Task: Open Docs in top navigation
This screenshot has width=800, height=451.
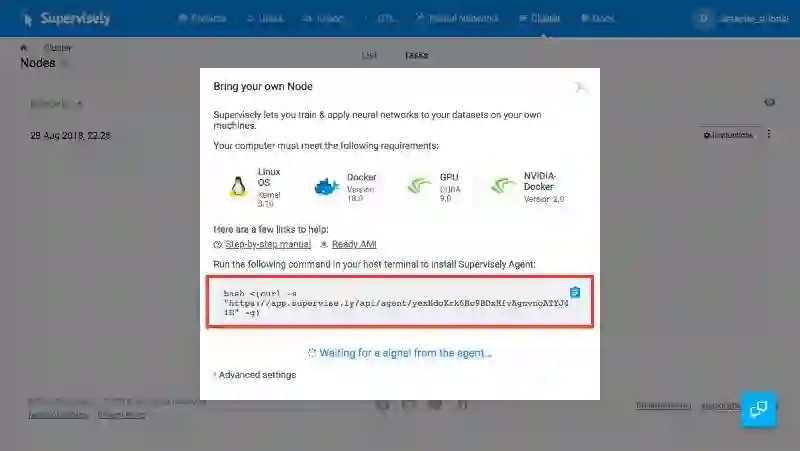Action: pos(598,18)
